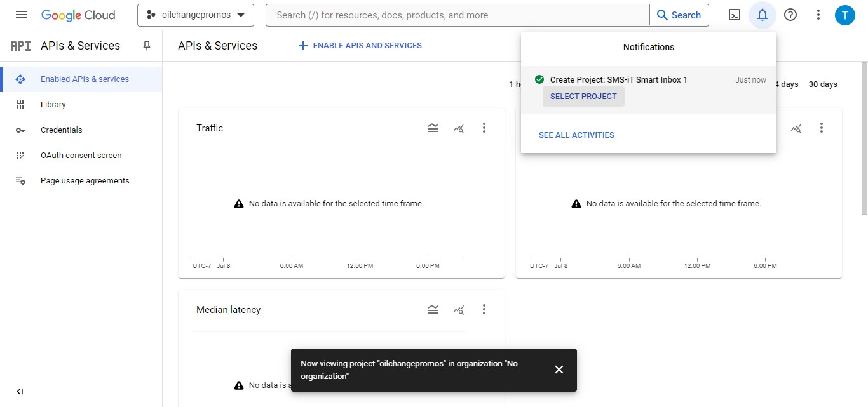Click the SELECT PROJECT button

tap(583, 97)
